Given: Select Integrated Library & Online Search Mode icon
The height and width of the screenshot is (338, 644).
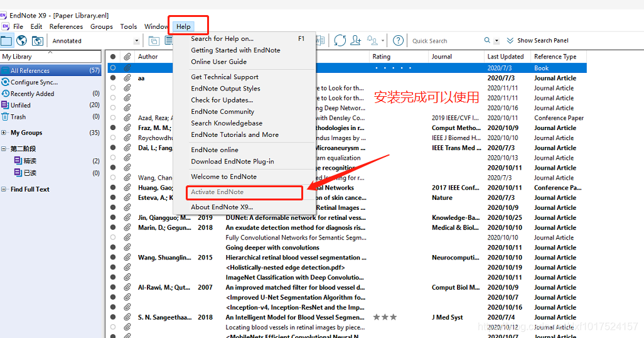Looking at the screenshot, I should 38,41.
